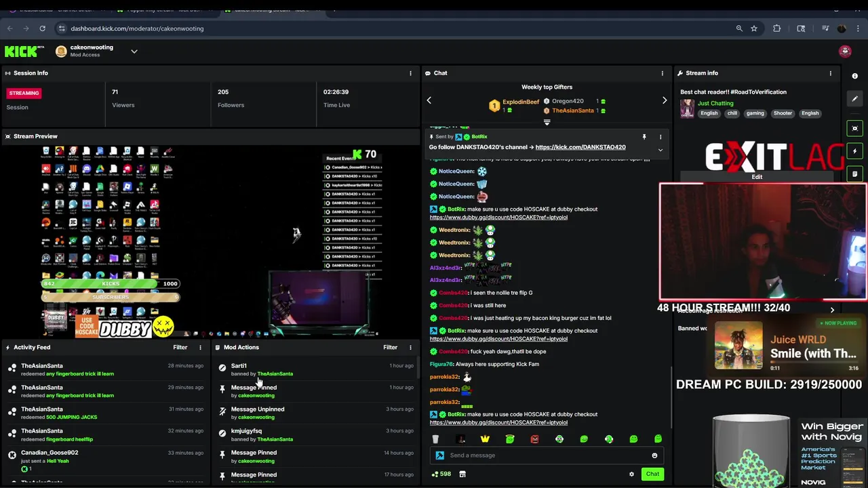
Task: Open Stream info panel three-dot menu
Action: point(831,73)
